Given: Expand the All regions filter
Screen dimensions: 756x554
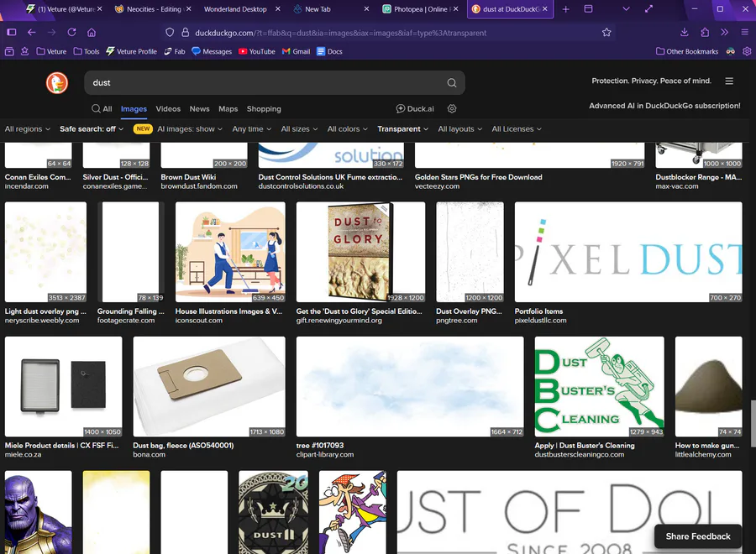Looking at the screenshot, I should pos(28,129).
